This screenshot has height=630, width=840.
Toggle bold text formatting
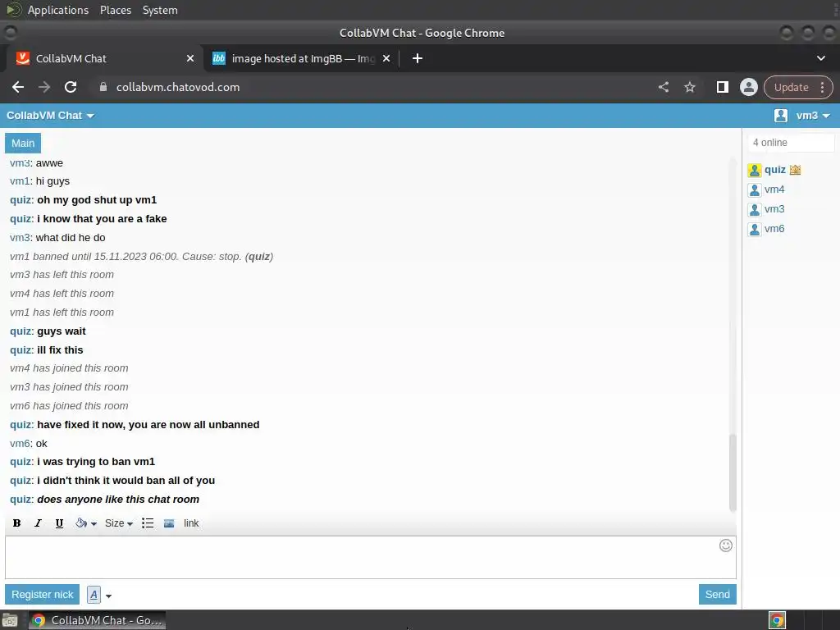click(16, 523)
